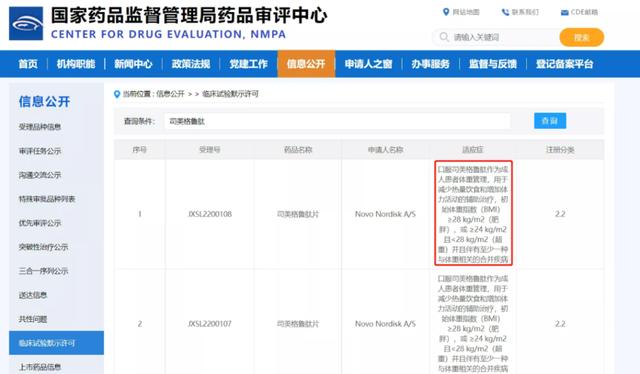Click the orange 搜索 button
The image size is (640, 374).
click(581, 38)
